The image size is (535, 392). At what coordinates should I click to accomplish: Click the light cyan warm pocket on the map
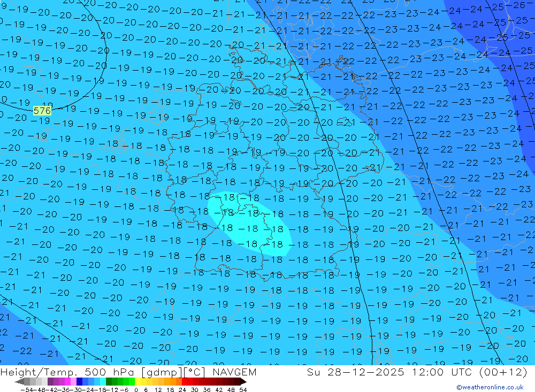(x=251, y=224)
